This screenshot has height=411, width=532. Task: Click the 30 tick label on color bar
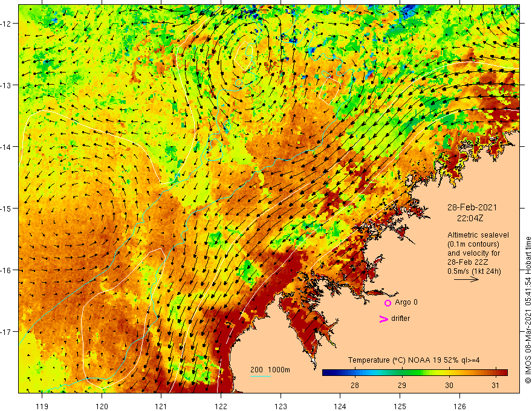click(449, 385)
